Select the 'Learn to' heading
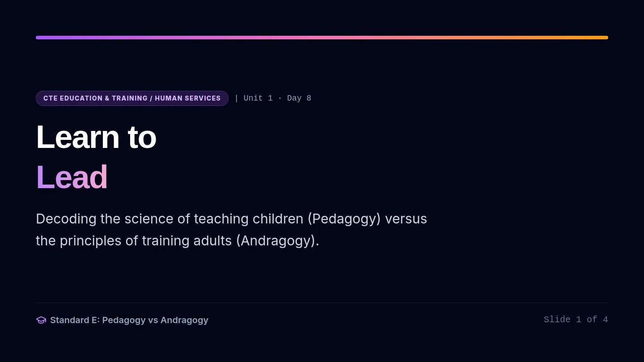Image resolution: width=644 pixels, height=362 pixels. (x=96, y=137)
